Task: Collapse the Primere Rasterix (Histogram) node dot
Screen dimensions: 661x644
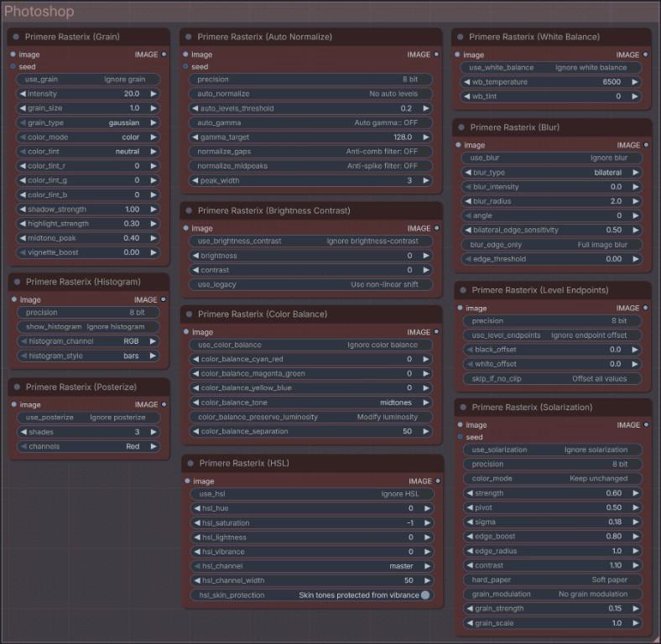Action: click(x=17, y=282)
